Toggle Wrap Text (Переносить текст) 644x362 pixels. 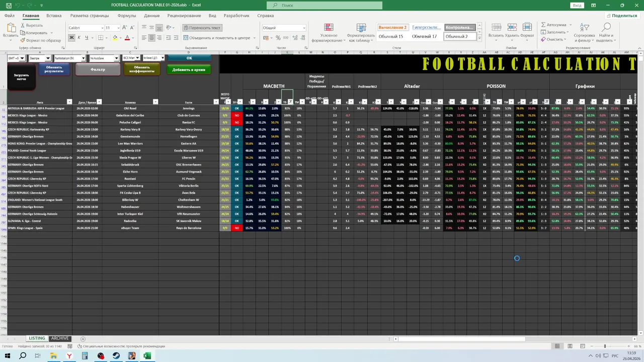point(202,28)
